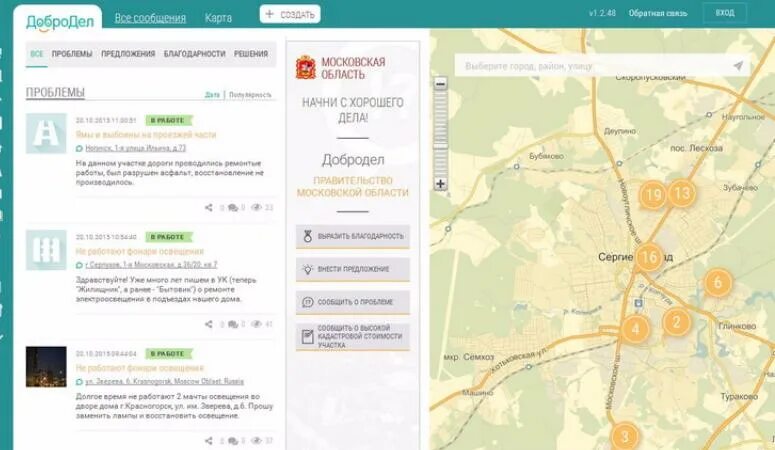
Task: Open 'Ямы и выбоины на проезжей части' post
Action: [146, 135]
